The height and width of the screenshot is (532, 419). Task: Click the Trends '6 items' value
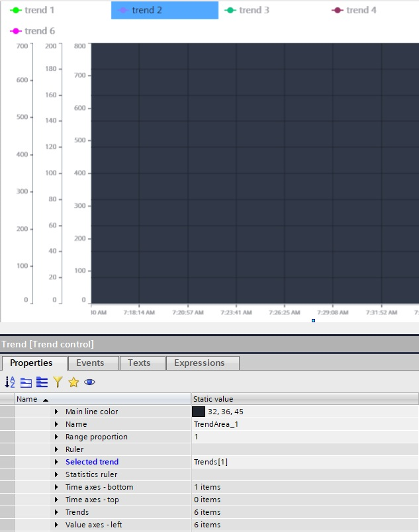coord(207,512)
